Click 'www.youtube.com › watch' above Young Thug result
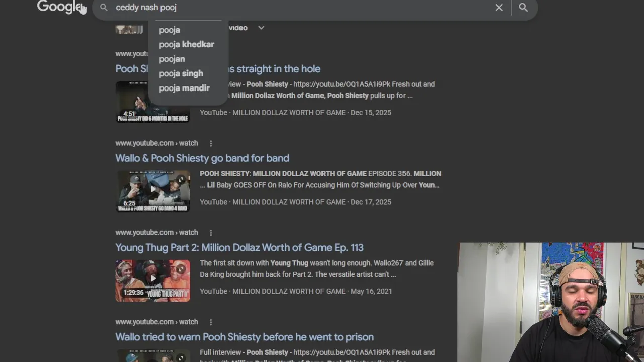Image resolution: width=644 pixels, height=362 pixels. pos(156,233)
